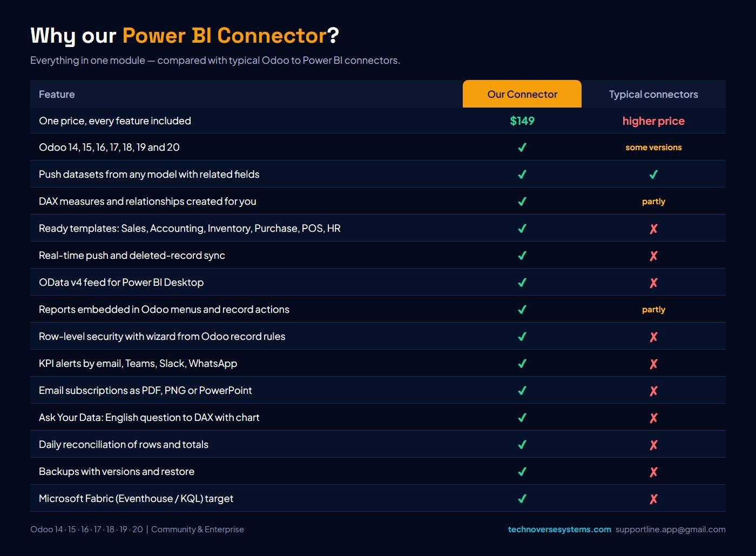Click the red X in Ready templates row

tap(653, 229)
